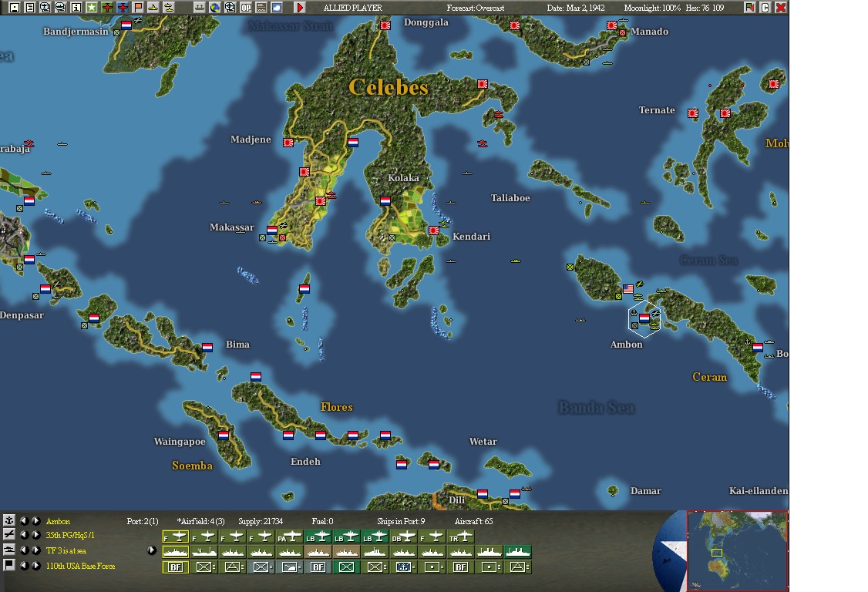Image resolution: width=868 pixels, height=592 pixels.
Task: Select the 'TR' transport aircraft unit icon
Action: [460, 536]
